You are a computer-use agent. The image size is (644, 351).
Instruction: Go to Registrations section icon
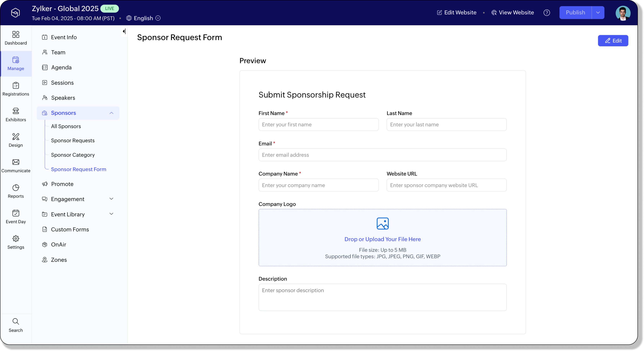16,86
